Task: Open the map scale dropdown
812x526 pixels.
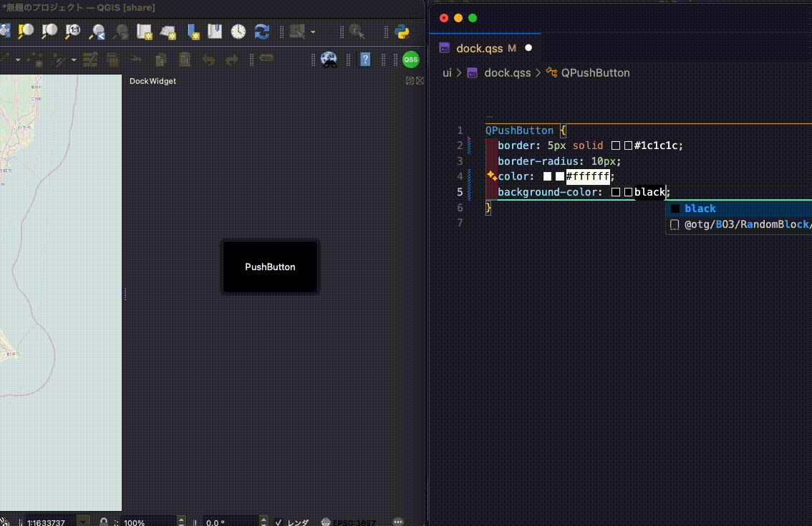Action: (x=82, y=521)
